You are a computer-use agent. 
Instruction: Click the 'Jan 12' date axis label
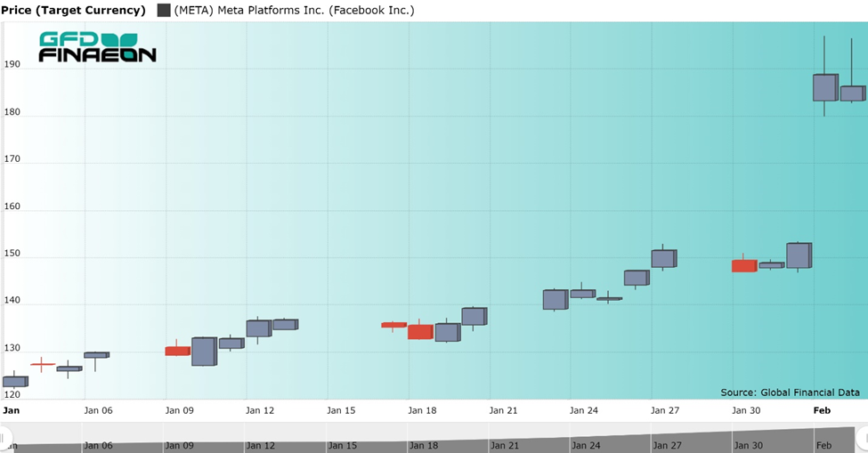260,410
